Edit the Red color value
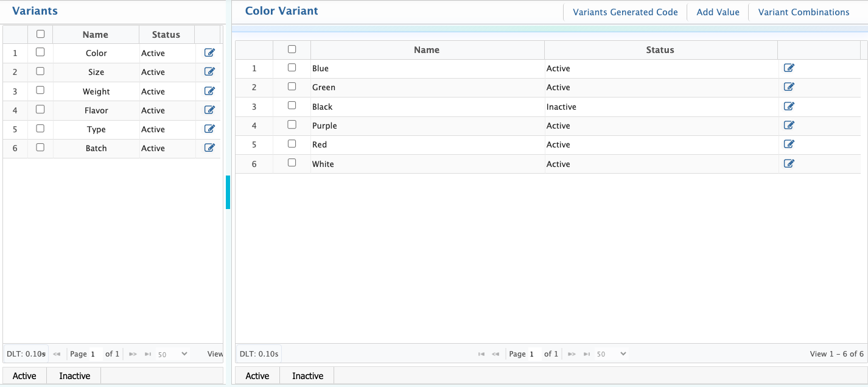The image size is (868, 387). point(789,144)
